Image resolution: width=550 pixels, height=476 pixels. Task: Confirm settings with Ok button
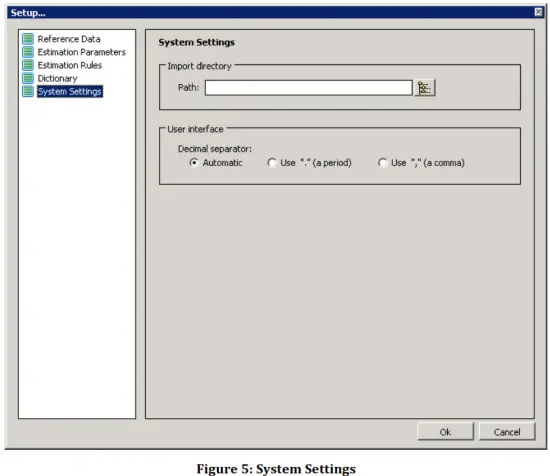[x=445, y=432]
